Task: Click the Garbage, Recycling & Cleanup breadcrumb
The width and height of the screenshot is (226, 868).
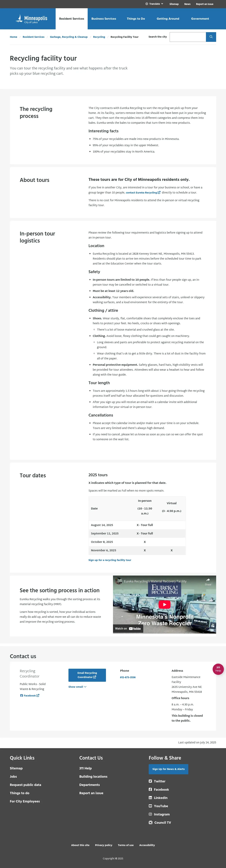Action: click(68, 37)
